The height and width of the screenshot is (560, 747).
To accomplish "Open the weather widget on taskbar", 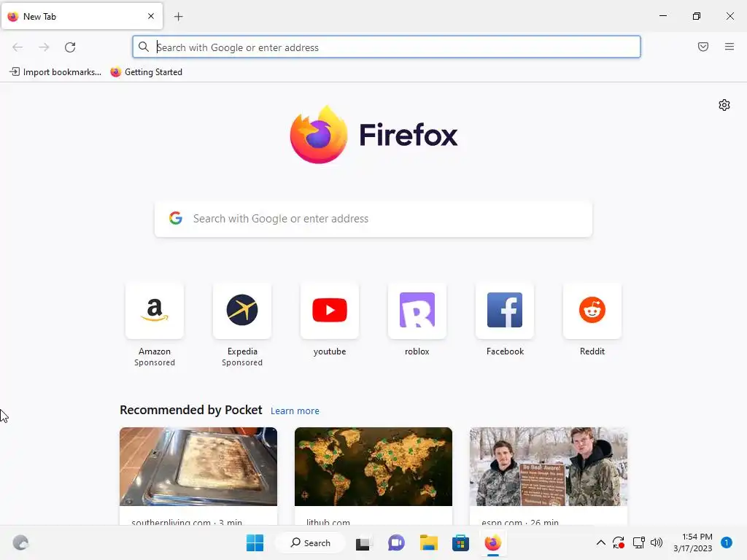I will [x=20, y=542].
